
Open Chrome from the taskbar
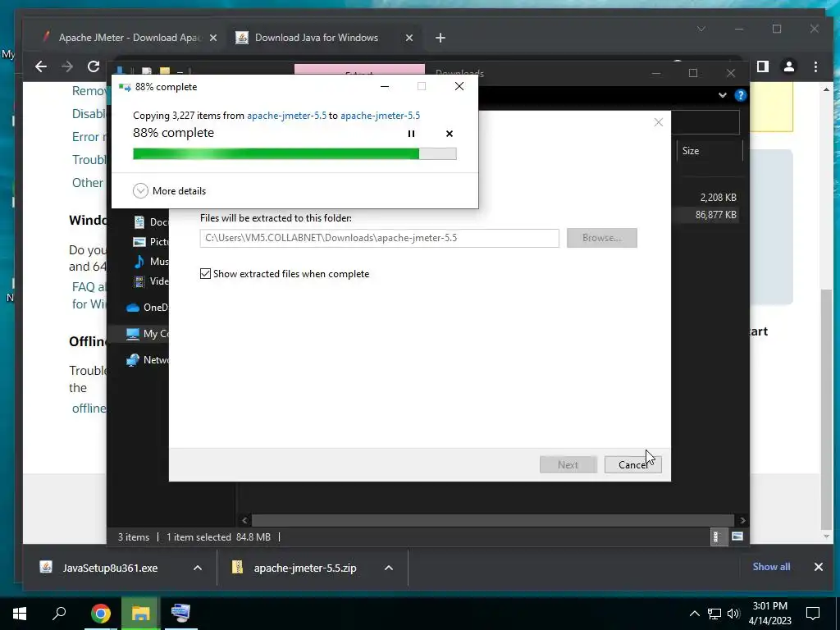(100, 613)
